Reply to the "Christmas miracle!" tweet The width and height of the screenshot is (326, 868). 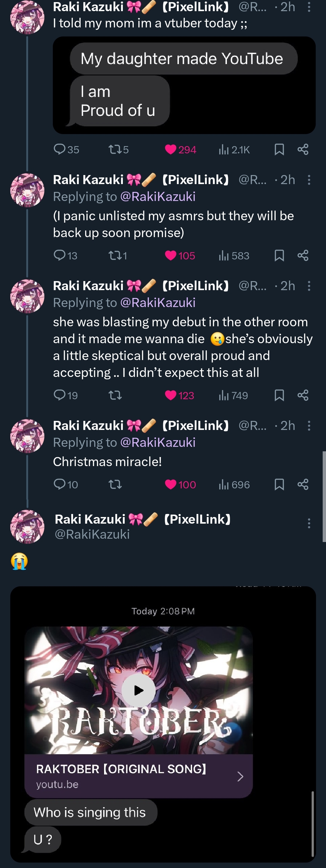coord(60,484)
